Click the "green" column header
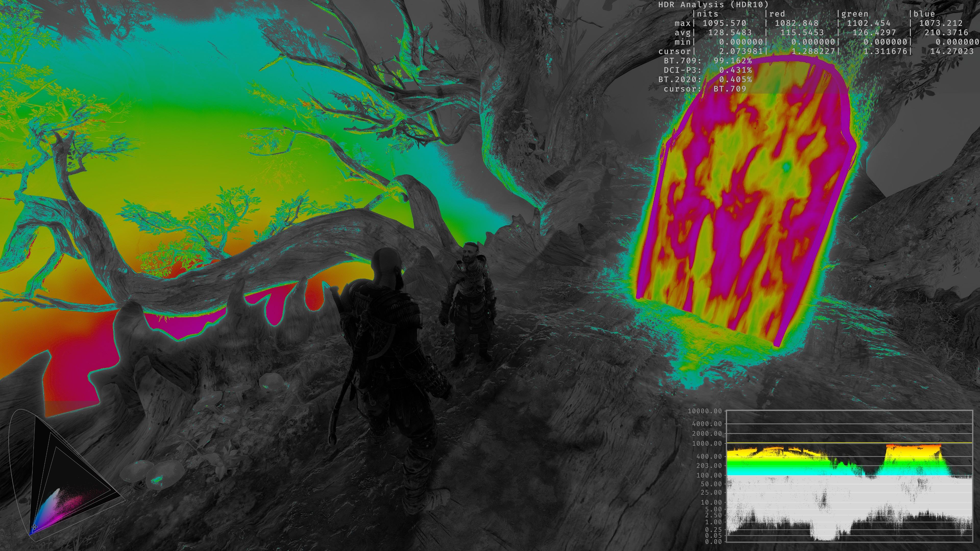 point(854,14)
